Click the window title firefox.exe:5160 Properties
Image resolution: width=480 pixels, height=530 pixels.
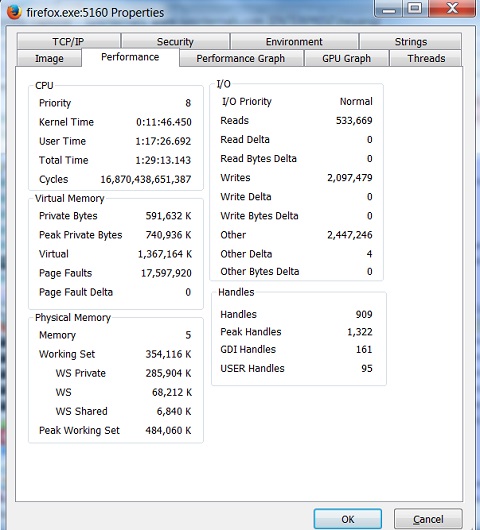[95, 13]
